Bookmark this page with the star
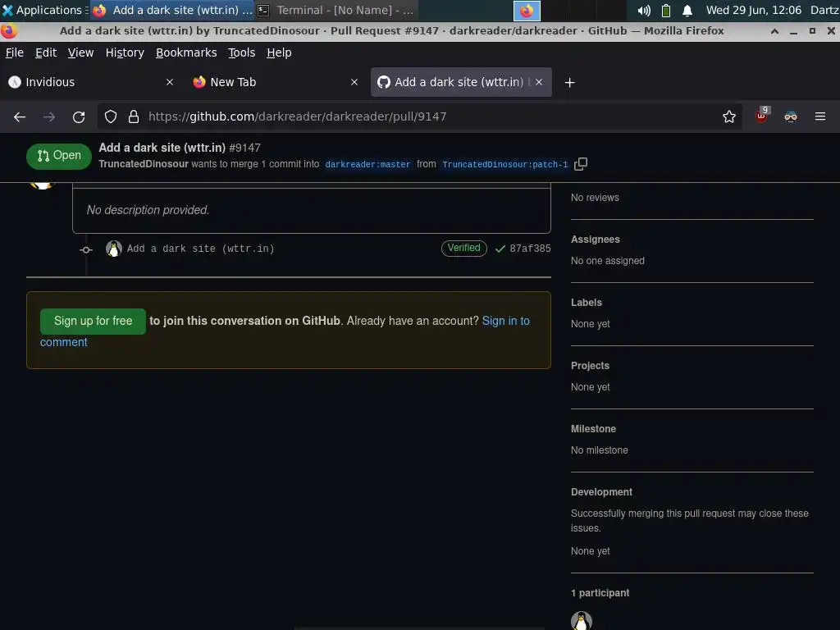The image size is (840, 630). pos(729,116)
